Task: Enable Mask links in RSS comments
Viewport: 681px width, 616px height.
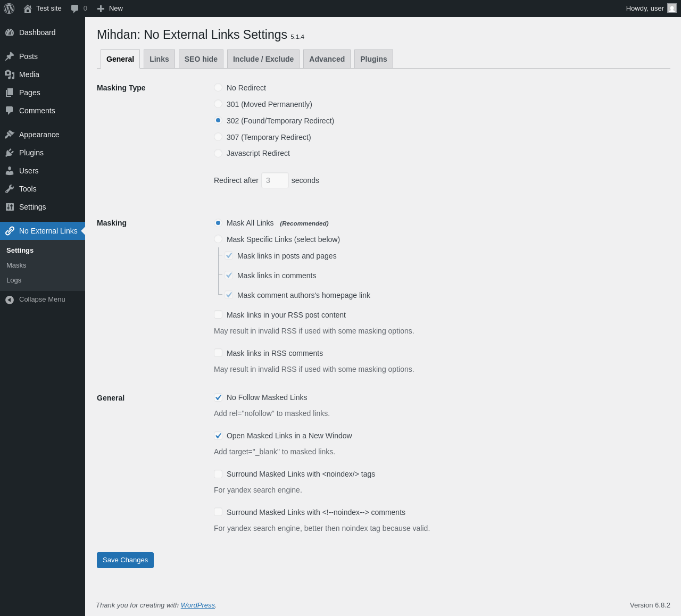Action: point(218,353)
